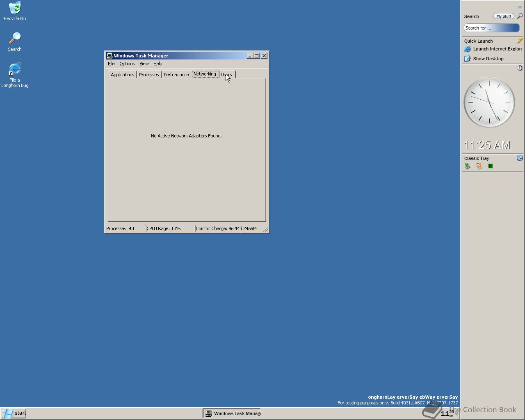
Task: Switch to the Applications tab
Action: tap(122, 75)
